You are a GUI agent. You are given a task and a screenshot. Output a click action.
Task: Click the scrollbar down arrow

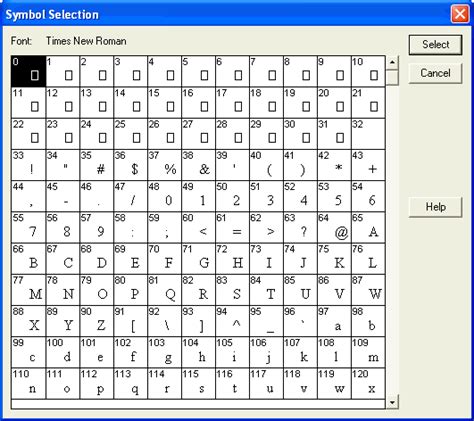pyautogui.click(x=392, y=402)
